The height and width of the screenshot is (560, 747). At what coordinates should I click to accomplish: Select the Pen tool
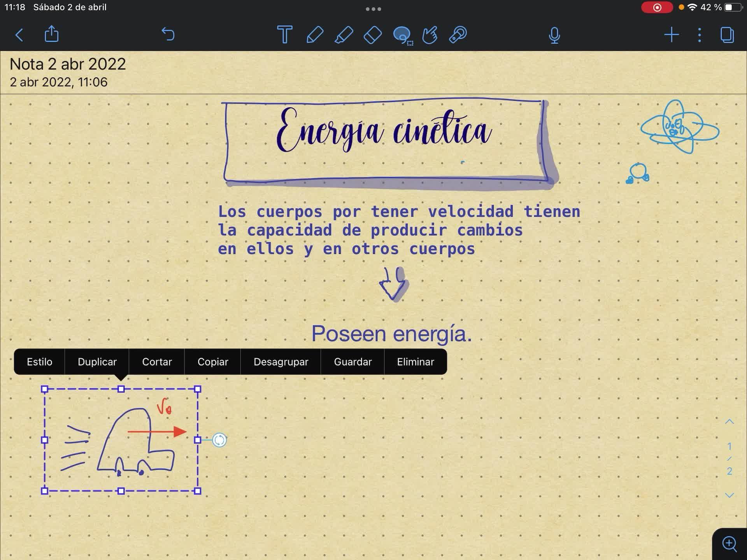point(314,35)
